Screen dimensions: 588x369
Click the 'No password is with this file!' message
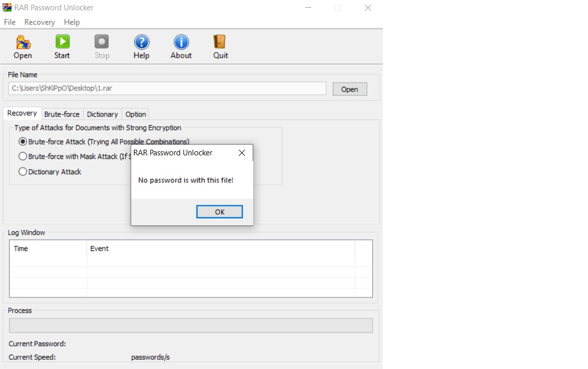pos(186,180)
